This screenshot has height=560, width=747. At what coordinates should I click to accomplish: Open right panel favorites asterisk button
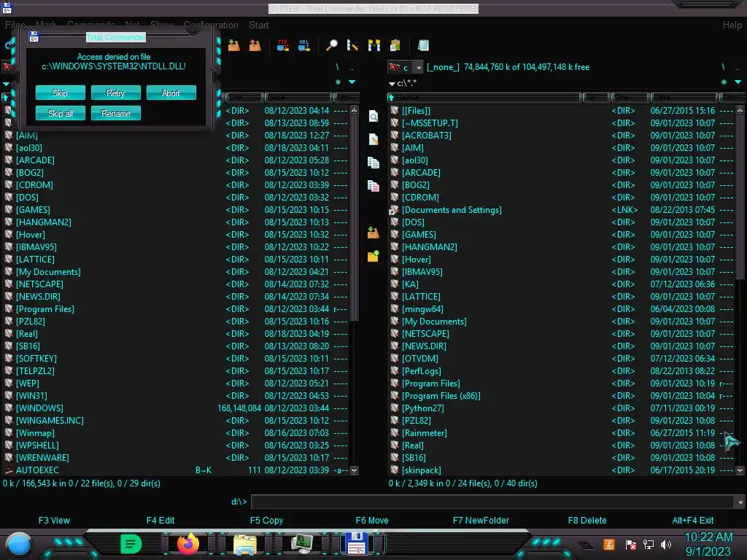[x=724, y=82]
